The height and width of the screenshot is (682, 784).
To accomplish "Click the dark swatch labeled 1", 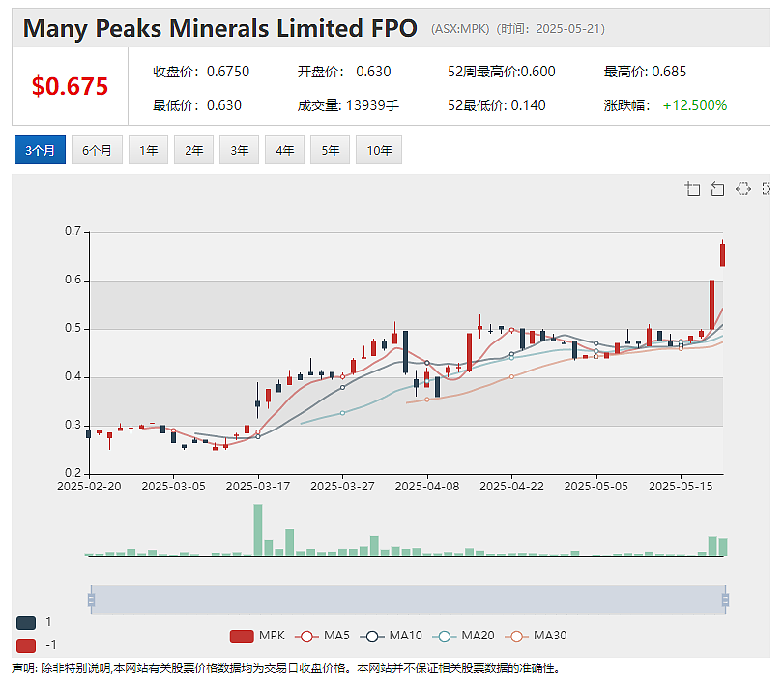I will pos(26,623).
